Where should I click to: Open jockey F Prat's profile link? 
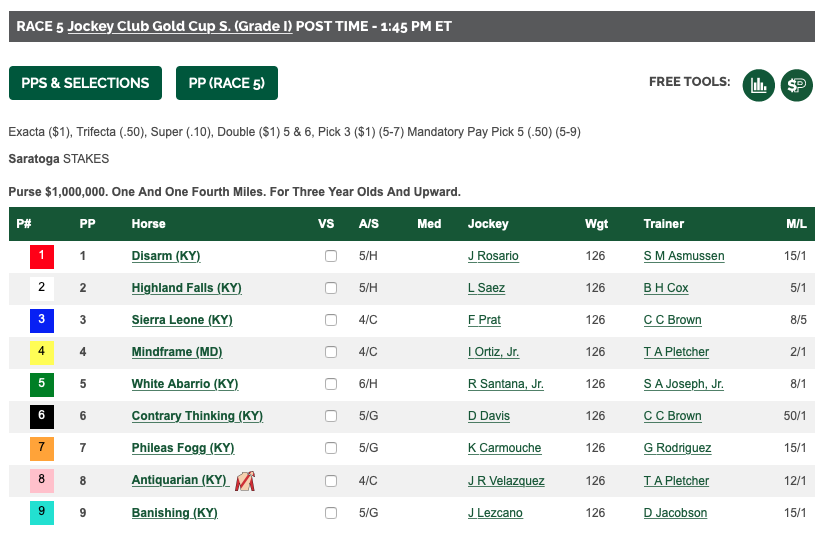(x=484, y=320)
